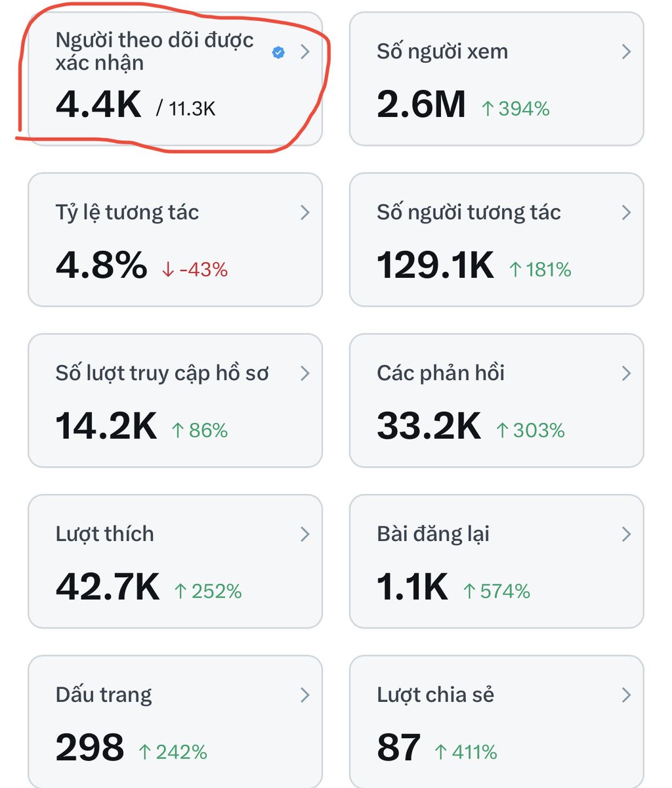
Task: Select the 14.2K profile visits value
Action: 106,426
